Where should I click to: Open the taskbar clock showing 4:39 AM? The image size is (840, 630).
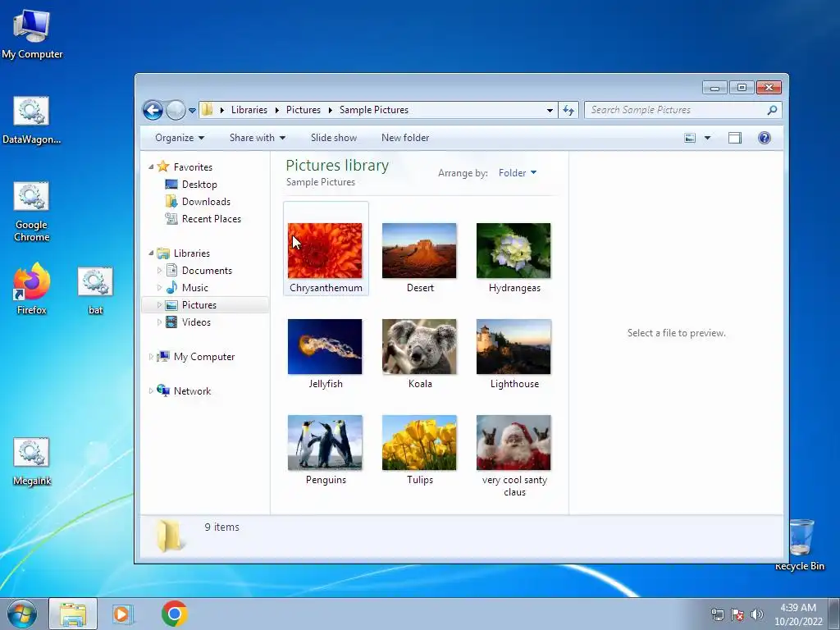coord(798,614)
